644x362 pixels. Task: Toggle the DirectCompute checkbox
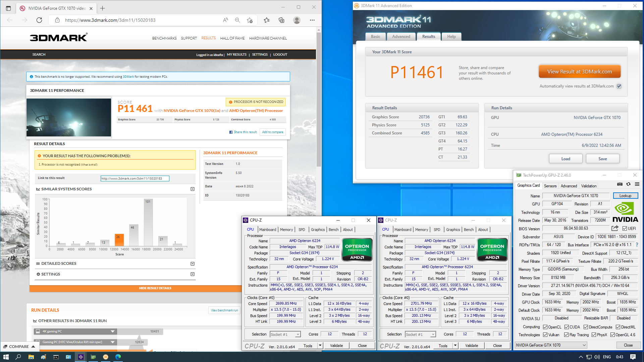click(586, 327)
